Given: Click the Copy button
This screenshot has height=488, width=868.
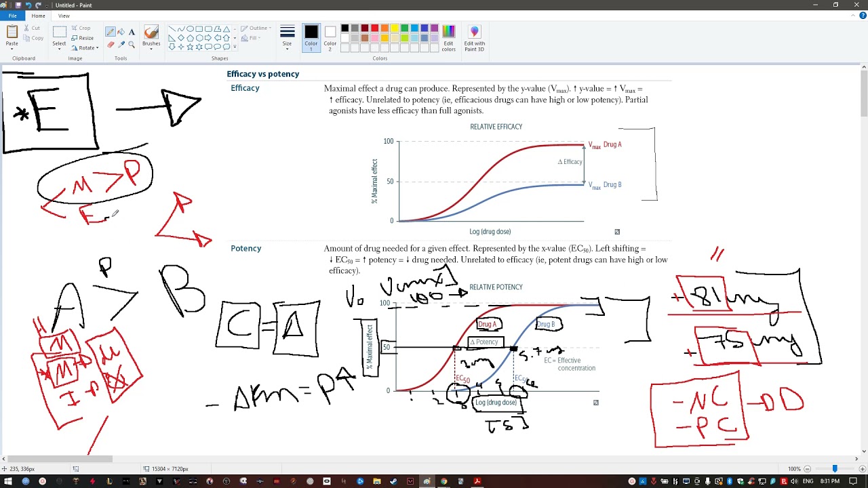Looking at the screenshot, I should point(32,38).
